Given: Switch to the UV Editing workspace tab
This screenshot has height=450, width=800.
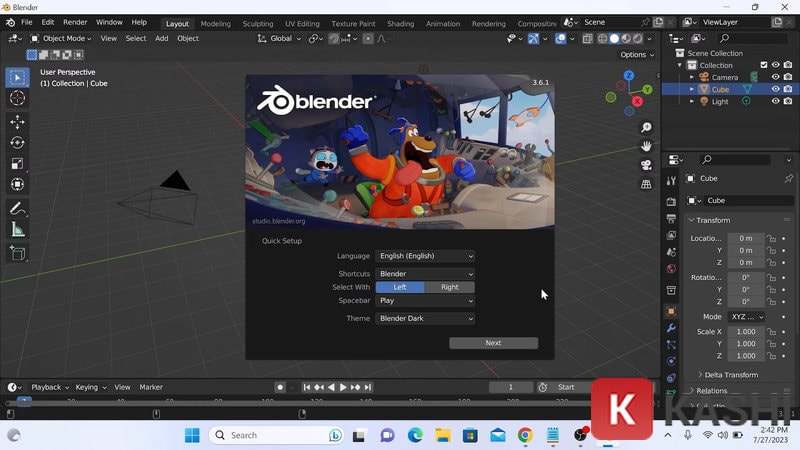Looking at the screenshot, I should pyautogui.click(x=302, y=23).
